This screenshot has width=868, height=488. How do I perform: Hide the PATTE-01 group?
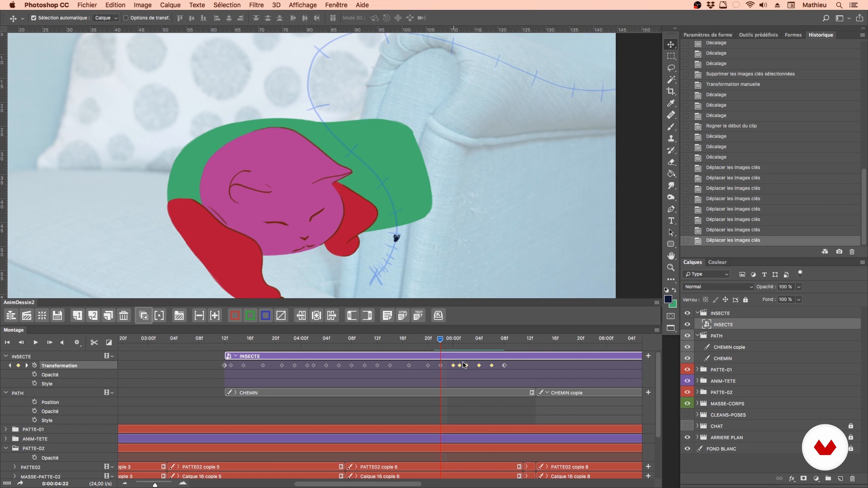687,370
